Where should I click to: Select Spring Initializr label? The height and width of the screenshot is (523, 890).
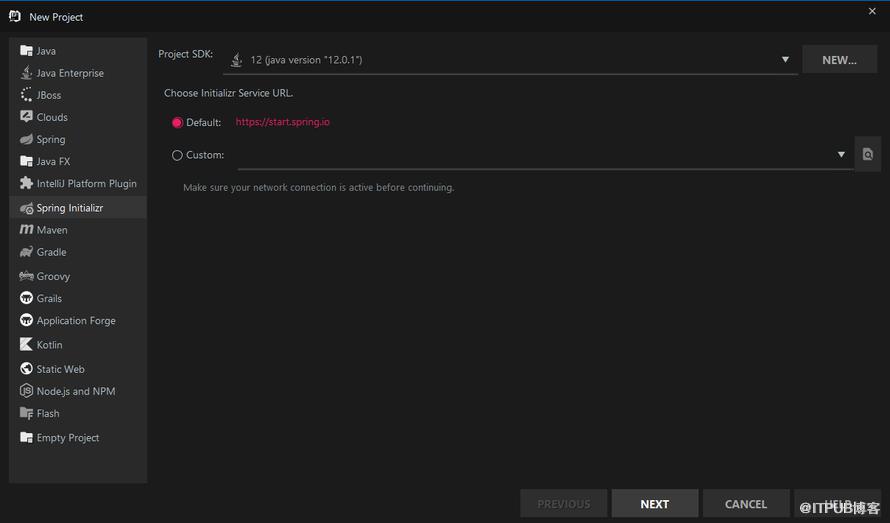coord(70,208)
